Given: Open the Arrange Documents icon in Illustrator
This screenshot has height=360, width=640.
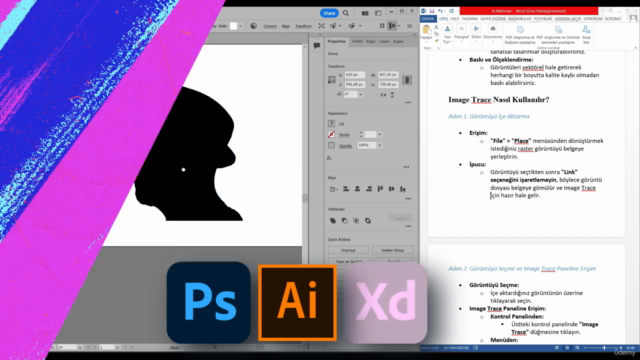Looking at the screenshot, I should [365, 13].
